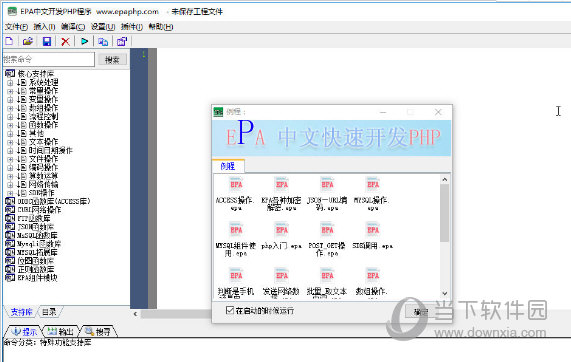Switch to the 输出 bottom tab
Image resolution: width=571 pixels, height=362 pixels.
(x=61, y=331)
